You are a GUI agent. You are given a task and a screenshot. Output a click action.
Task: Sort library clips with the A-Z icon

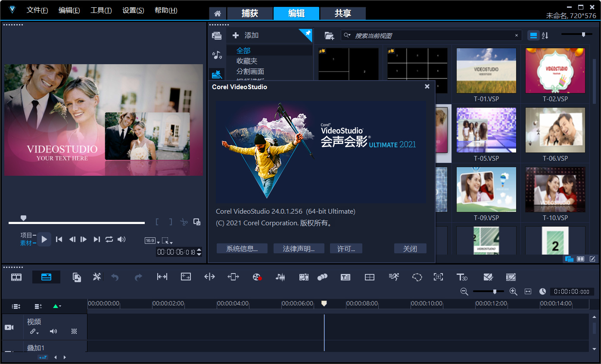pos(545,36)
